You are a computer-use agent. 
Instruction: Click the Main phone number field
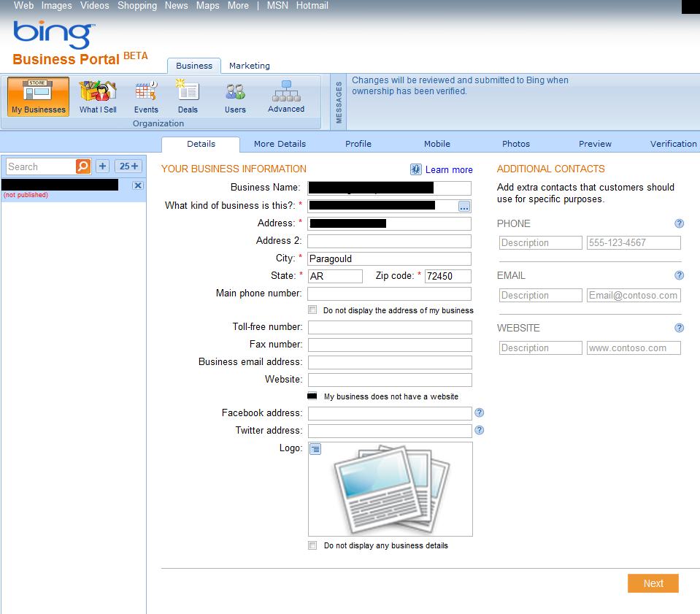(389, 293)
